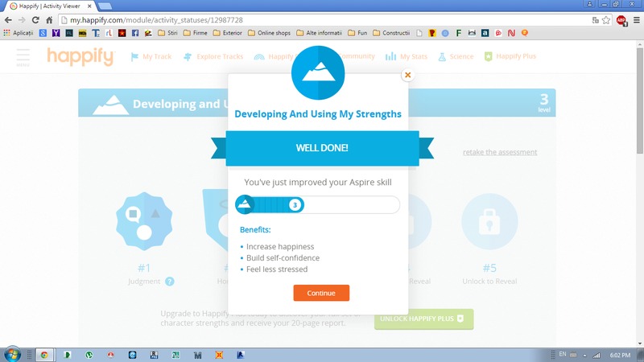Open Explore Tracks in the navigation
This screenshot has width=644, height=362.
click(213, 56)
